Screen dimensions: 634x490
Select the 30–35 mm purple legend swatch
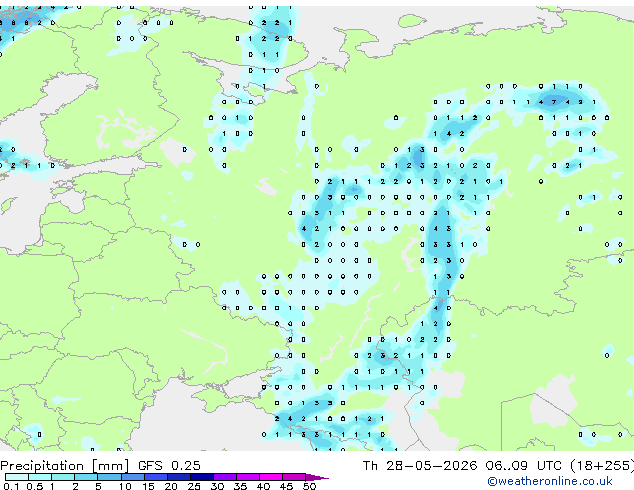[x=225, y=477]
